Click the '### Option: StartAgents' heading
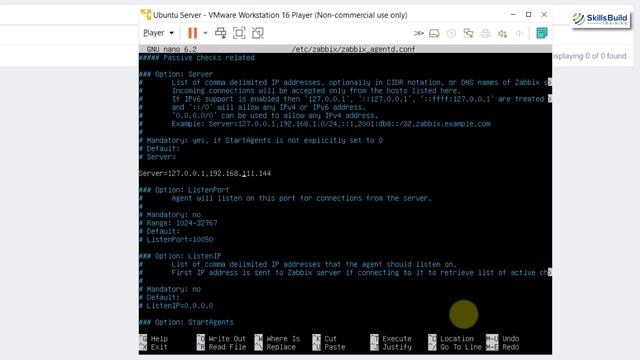This screenshot has height=360, width=640. click(x=186, y=322)
